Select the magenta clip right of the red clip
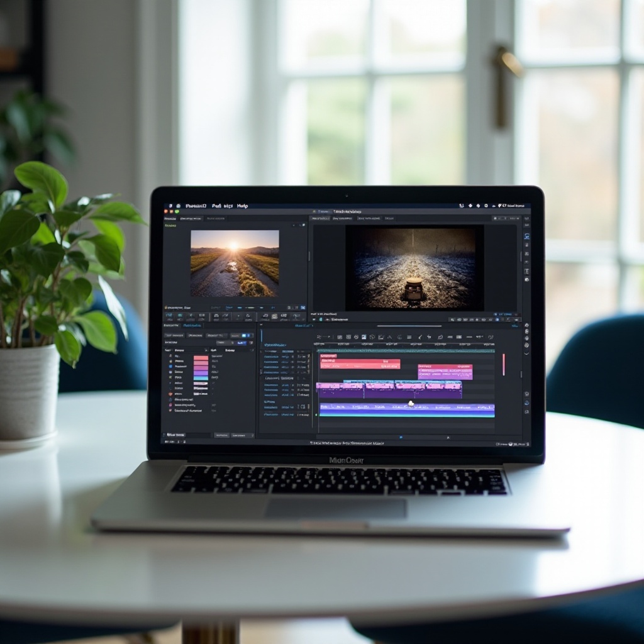The image size is (644, 644). [445, 372]
